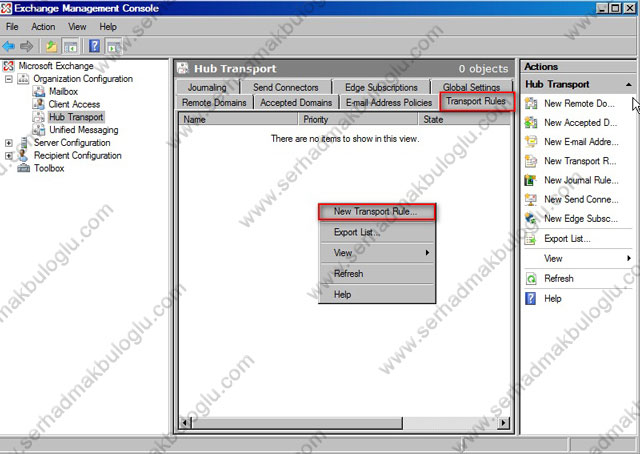This screenshot has width=640, height=454.
Task: Click the Client Access node icon
Action: coord(38,104)
